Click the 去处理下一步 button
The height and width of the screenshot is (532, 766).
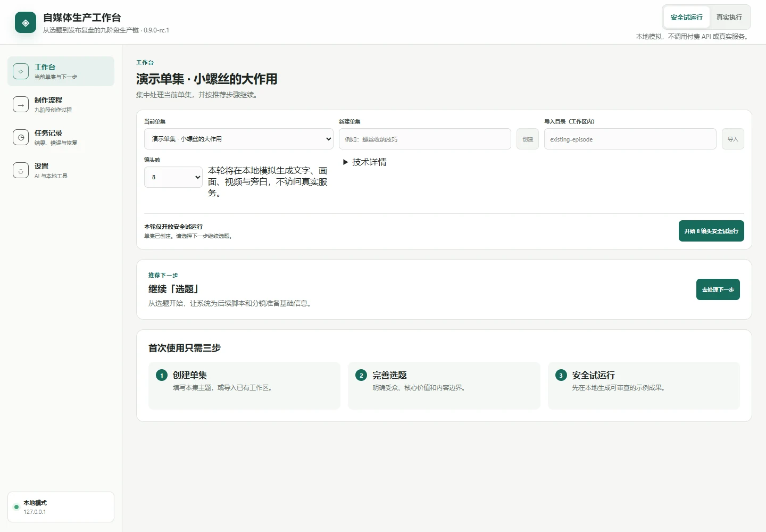718,289
